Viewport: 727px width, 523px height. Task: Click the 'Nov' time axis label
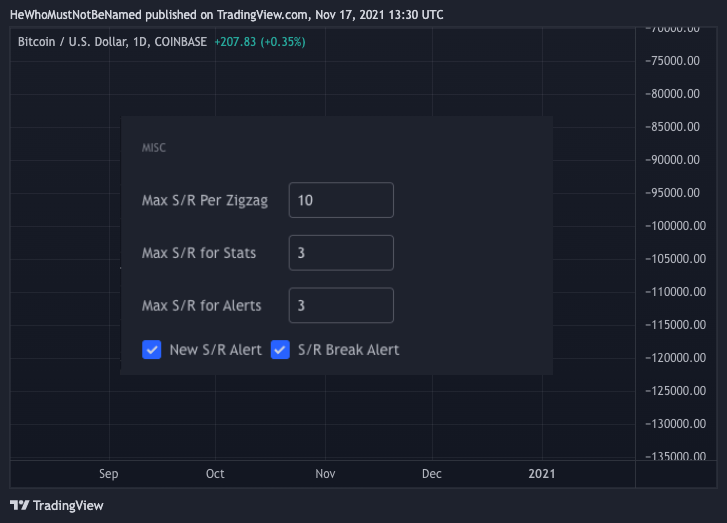tap(325, 474)
